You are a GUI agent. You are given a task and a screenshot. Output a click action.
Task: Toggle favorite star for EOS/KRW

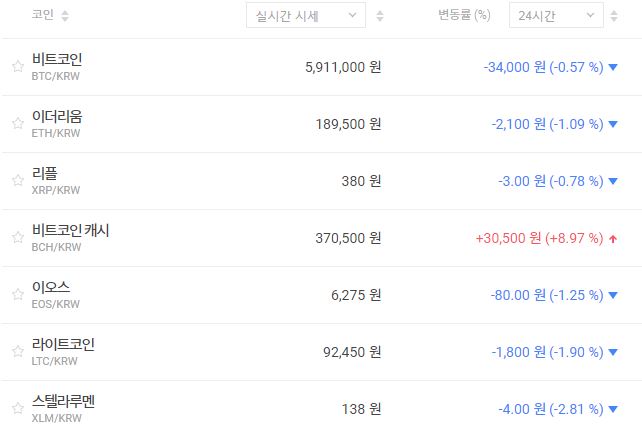pyautogui.click(x=17, y=295)
